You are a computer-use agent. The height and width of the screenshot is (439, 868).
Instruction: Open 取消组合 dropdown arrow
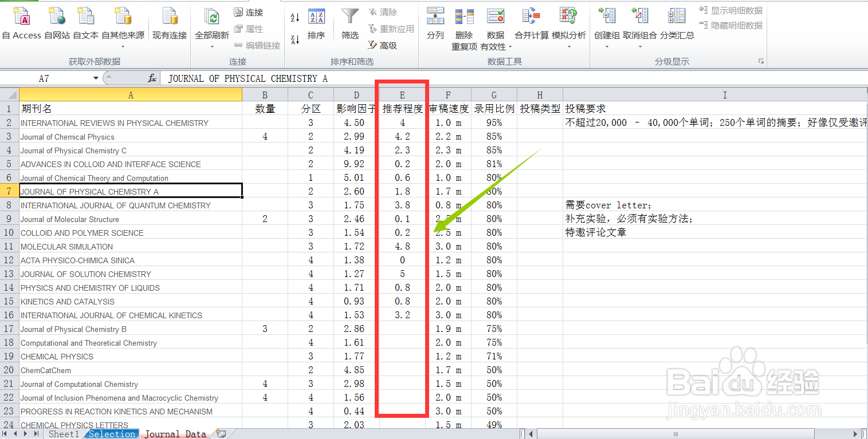[640, 46]
